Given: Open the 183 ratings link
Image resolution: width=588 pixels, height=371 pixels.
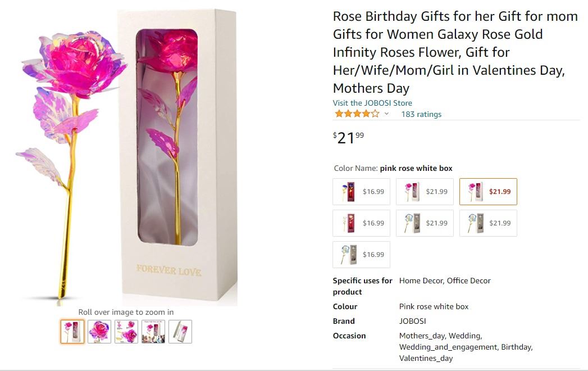Looking at the screenshot, I should tap(421, 114).
